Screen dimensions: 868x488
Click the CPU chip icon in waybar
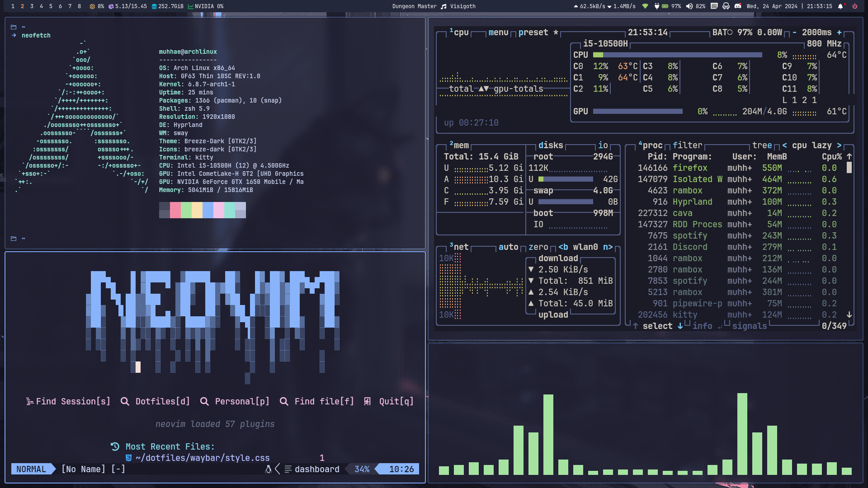[x=92, y=6]
